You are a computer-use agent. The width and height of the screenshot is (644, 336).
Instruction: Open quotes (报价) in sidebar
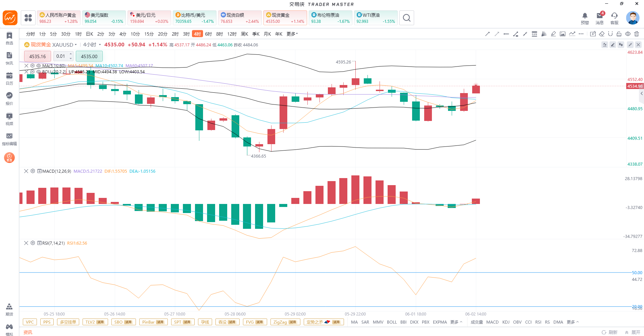point(9,99)
